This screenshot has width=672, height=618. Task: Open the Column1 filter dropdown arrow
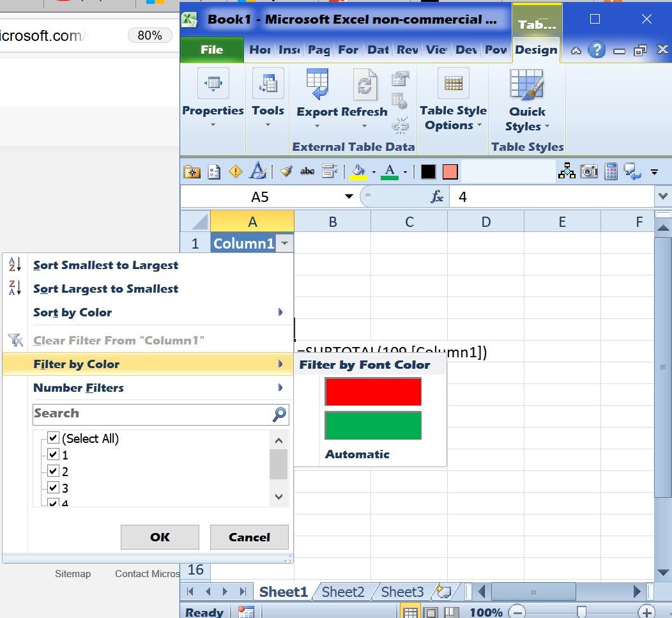point(284,243)
